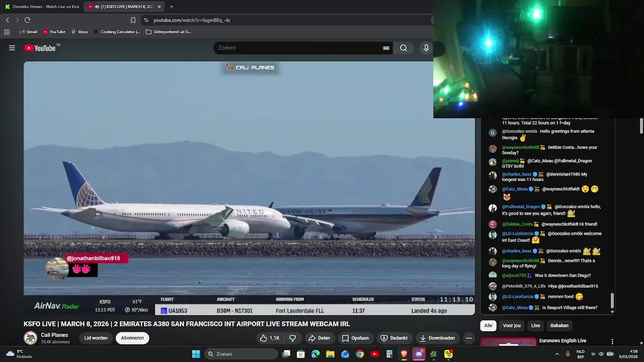Open Cooking Calculator bookmark

pyautogui.click(x=117, y=32)
